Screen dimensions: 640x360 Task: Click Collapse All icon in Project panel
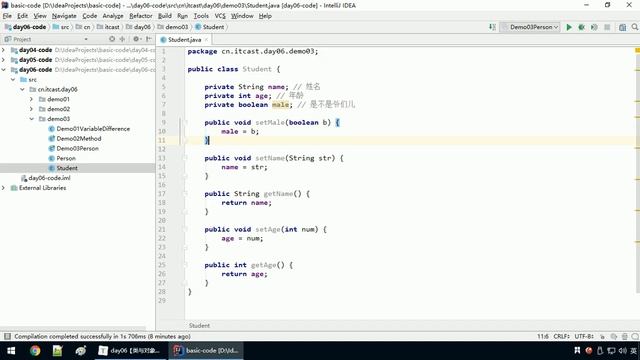122,39
